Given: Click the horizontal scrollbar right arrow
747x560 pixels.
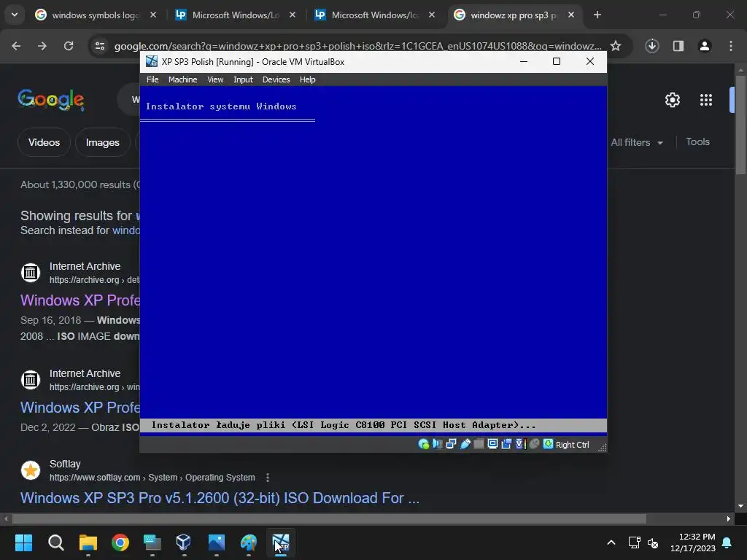Looking at the screenshot, I should 729,518.
